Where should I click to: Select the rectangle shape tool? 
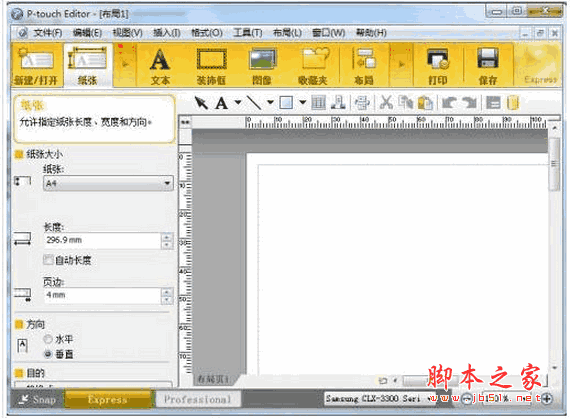click(286, 103)
